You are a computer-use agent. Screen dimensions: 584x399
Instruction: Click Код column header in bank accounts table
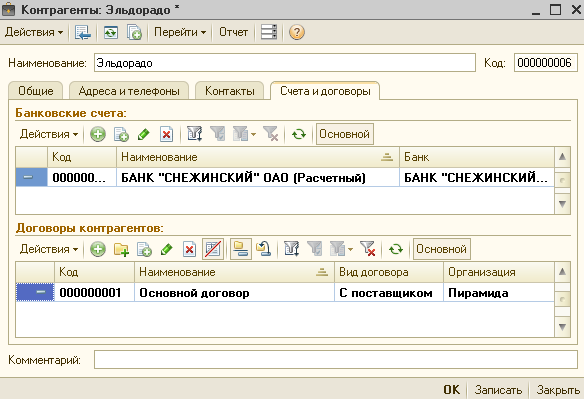82,157
